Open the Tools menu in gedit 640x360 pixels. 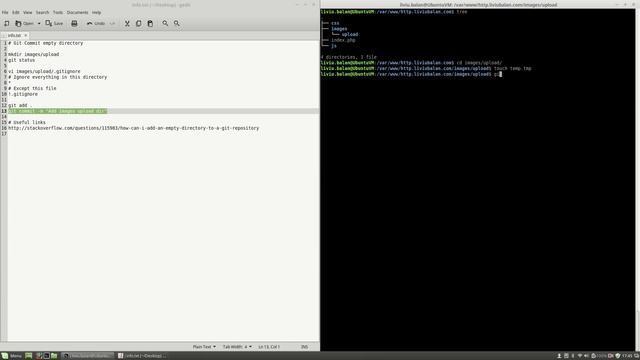click(x=58, y=13)
